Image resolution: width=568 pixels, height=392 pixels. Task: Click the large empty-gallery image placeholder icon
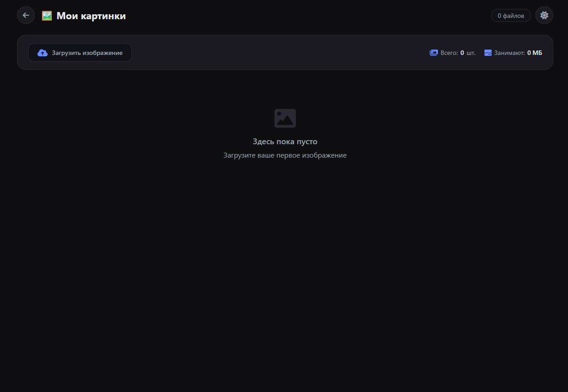[285, 118]
